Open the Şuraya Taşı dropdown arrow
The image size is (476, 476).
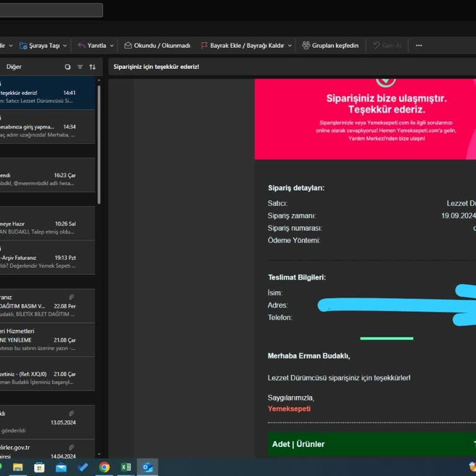point(65,46)
